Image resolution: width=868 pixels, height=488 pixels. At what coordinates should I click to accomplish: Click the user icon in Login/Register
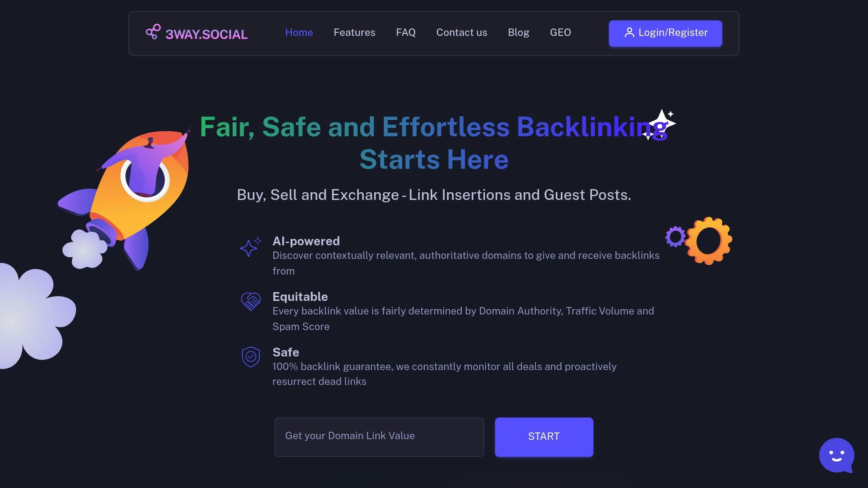(x=629, y=33)
